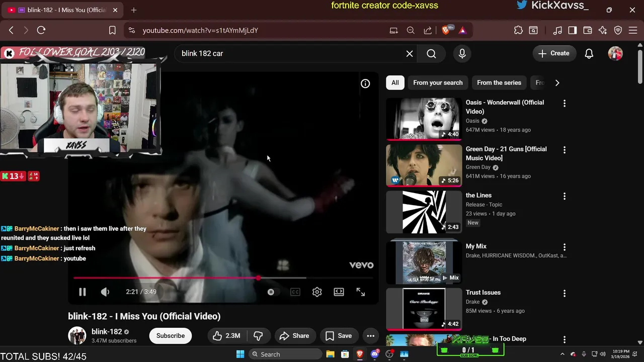Share the video
Viewport: 644px width, 362px height.
[x=294, y=336]
